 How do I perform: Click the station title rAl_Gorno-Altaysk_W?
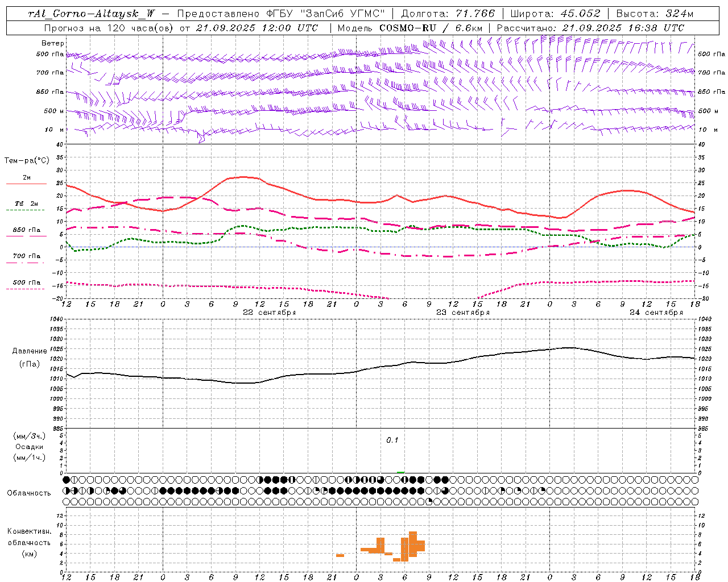[92, 14]
